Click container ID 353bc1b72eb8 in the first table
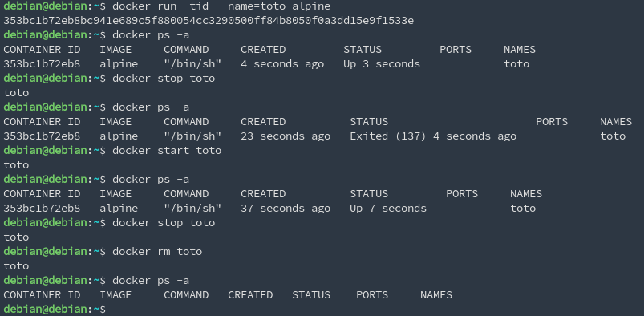 tap(42, 63)
